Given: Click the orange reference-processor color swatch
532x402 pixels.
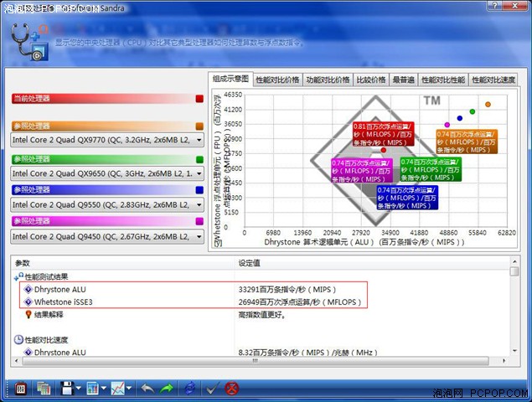Looking at the screenshot, I should point(199,126).
